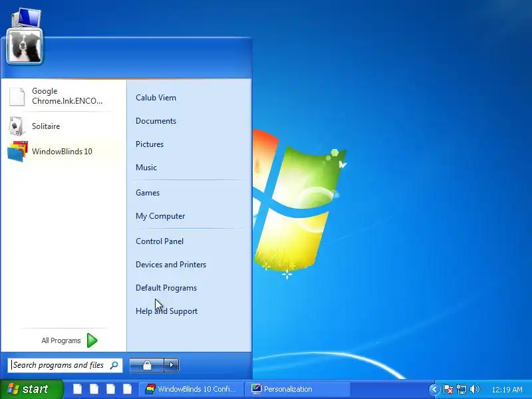Click the volume speaker tray icon
Screen dimensions: 532x399
pyautogui.click(x=475, y=389)
